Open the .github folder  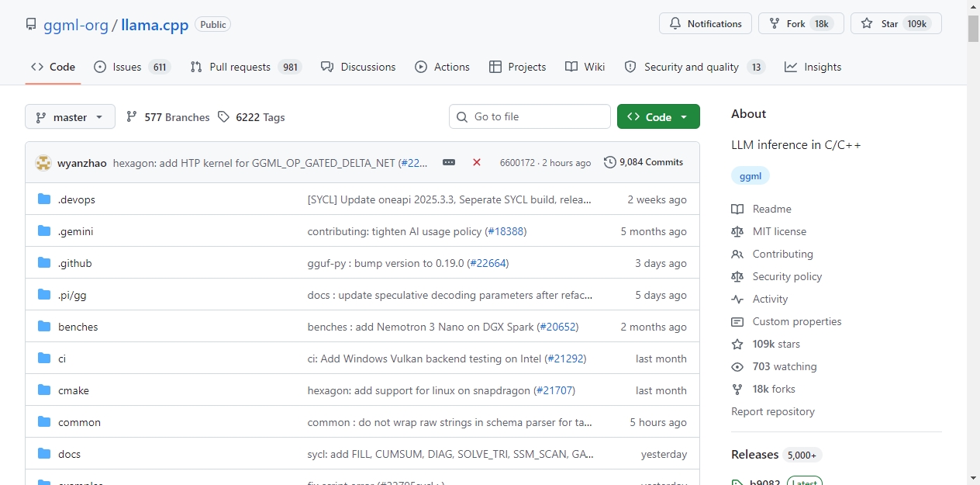click(75, 263)
